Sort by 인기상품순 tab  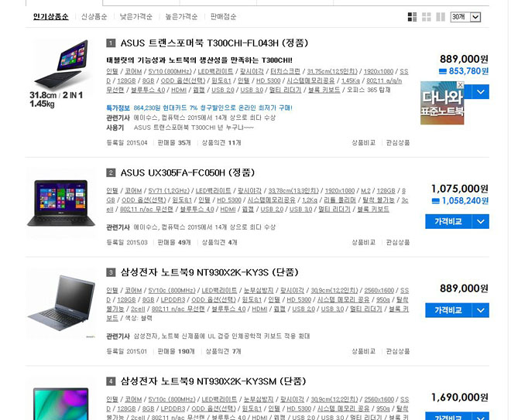[51, 16]
